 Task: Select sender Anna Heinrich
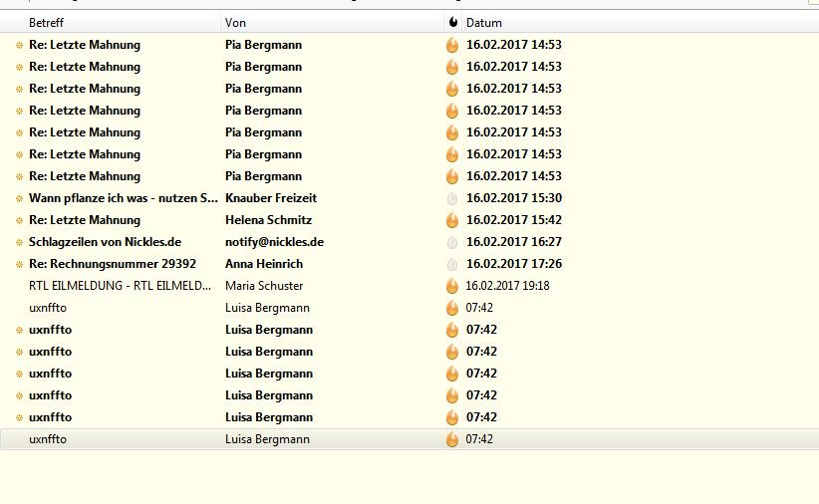[x=264, y=264]
